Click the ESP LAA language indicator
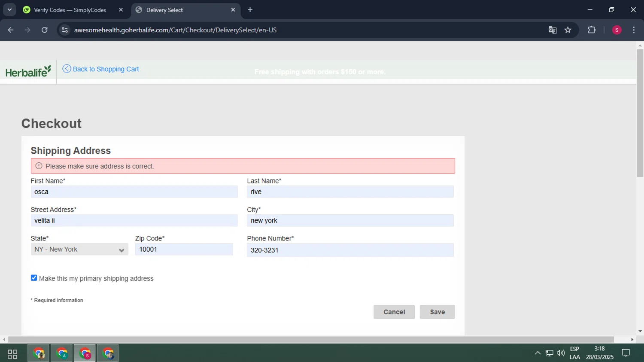Image resolution: width=644 pixels, height=362 pixels. [x=574, y=353]
